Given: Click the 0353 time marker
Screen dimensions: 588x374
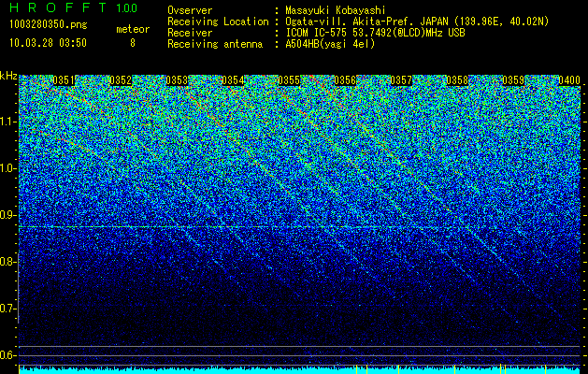Looking at the screenshot, I should click(x=177, y=80).
